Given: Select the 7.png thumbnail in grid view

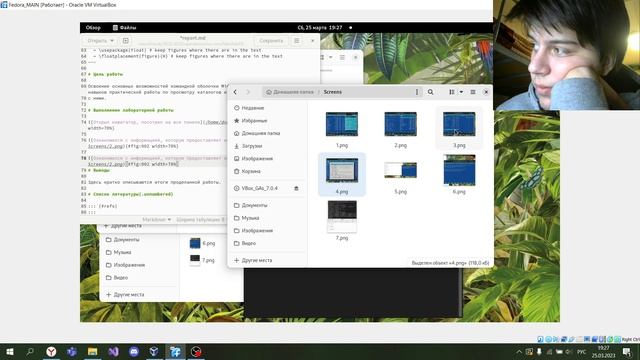Looking at the screenshot, I should point(342,216).
